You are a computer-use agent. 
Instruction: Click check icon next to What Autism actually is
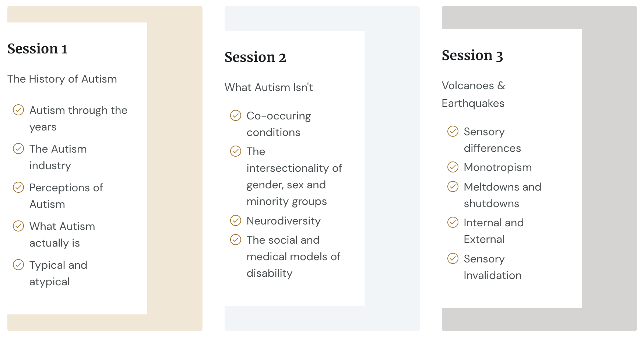(x=18, y=226)
